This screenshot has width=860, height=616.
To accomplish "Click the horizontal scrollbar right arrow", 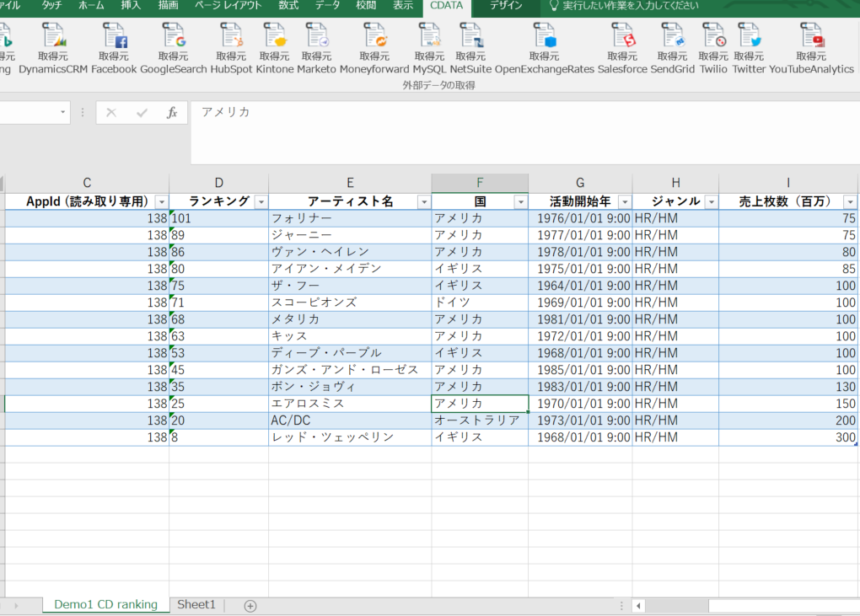I will pos(853,605).
